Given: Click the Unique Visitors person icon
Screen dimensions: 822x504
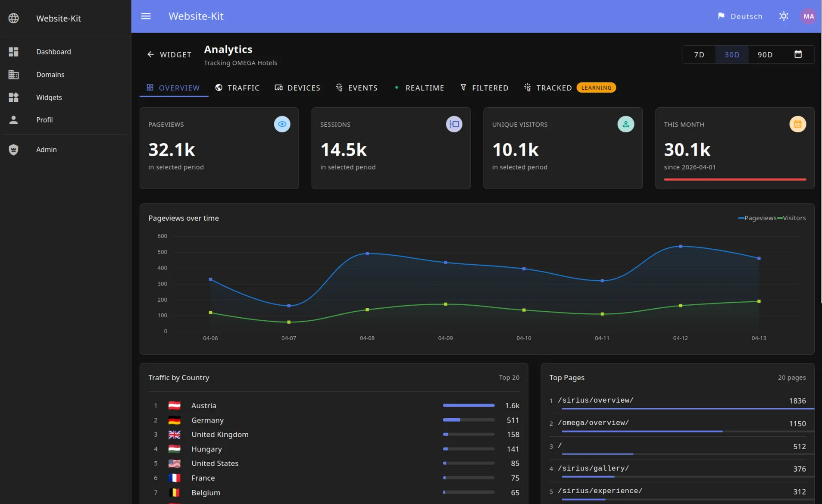Looking at the screenshot, I should pyautogui.click(x=625, y=124).
